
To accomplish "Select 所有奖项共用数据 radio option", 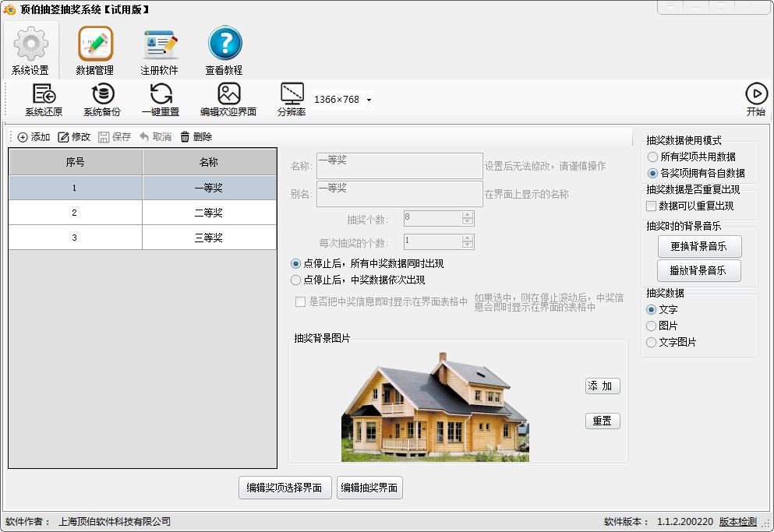I will point(652,157).
